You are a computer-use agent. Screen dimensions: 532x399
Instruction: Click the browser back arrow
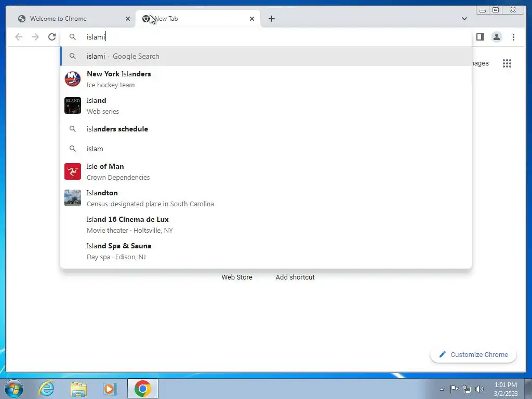[x=19, y=37]
